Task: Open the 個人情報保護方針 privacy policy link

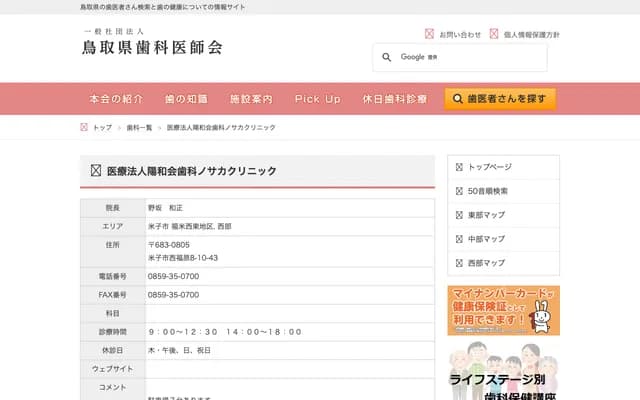Action: coord(531,35)
